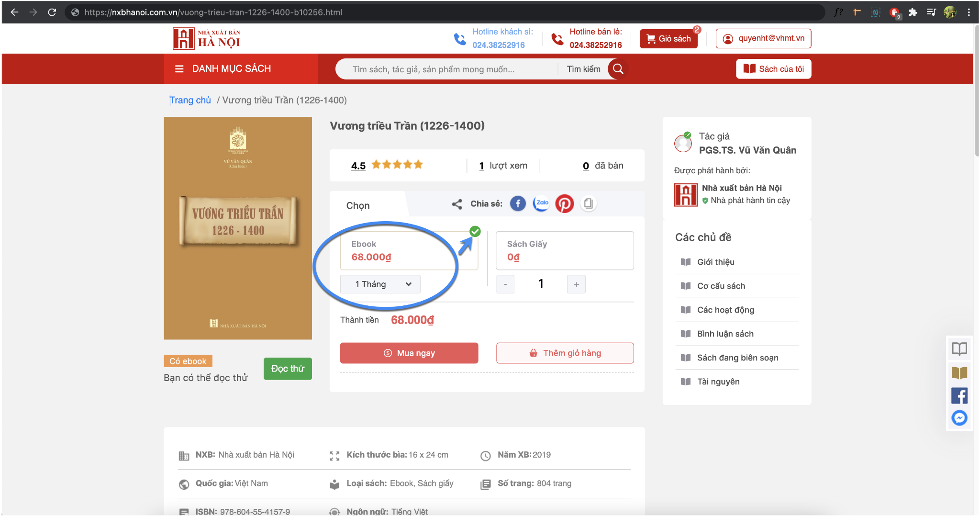Open the 1 Tháng duration dropdown
This screenshot has width=980, height=517.
(380, 284)
